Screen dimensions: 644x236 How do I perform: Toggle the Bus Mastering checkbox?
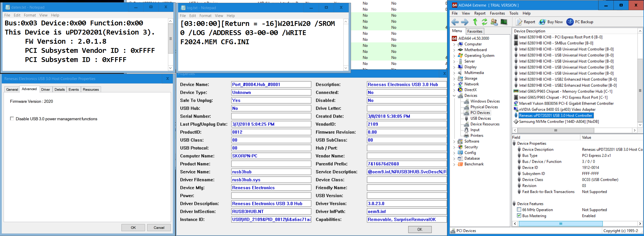point(519,216)
